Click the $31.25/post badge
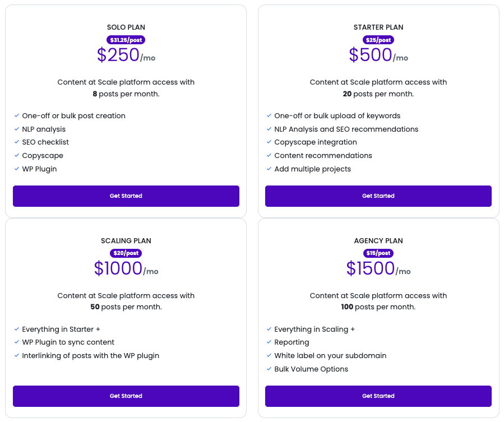 (x=126, y=40)
